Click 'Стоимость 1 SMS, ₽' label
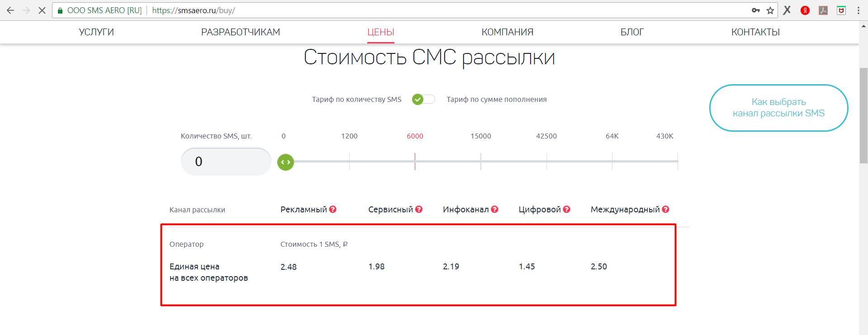Viewport: 868px width, 335px height. (x=314, y=244)
